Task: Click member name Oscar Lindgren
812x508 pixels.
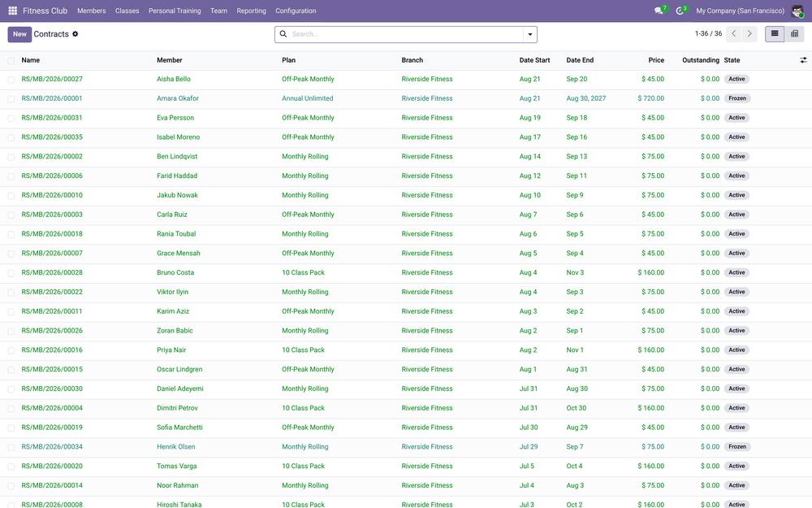Action: pos(179,370)
